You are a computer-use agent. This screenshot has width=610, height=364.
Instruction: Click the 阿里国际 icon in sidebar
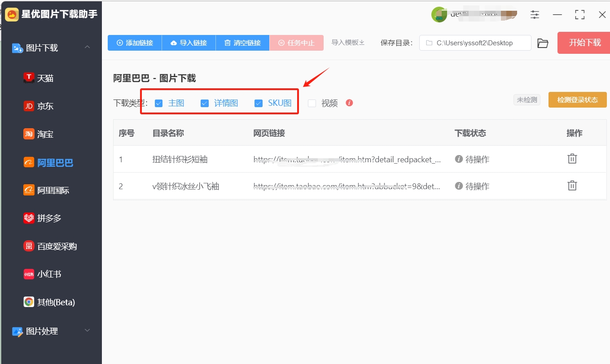(x=29, y=190)
